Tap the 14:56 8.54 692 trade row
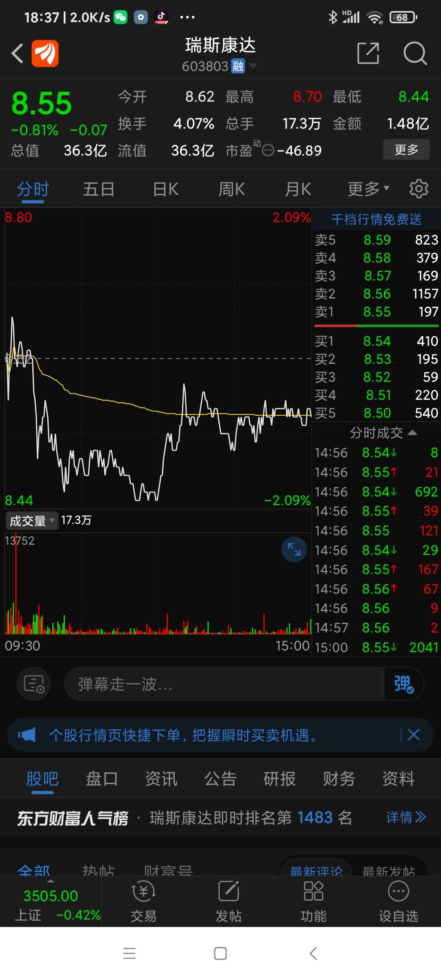441x980 pixels. tap(376, 492)
